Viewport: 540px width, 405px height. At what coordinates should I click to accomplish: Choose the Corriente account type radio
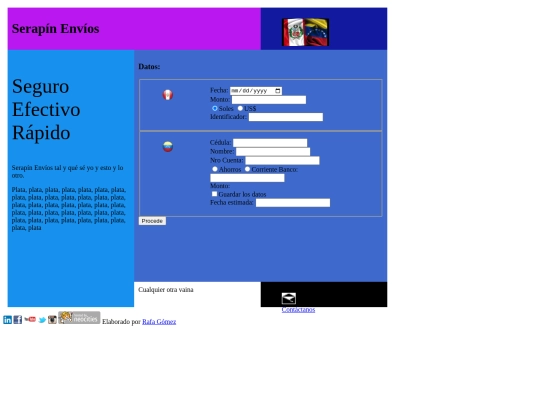click(247, 169)
